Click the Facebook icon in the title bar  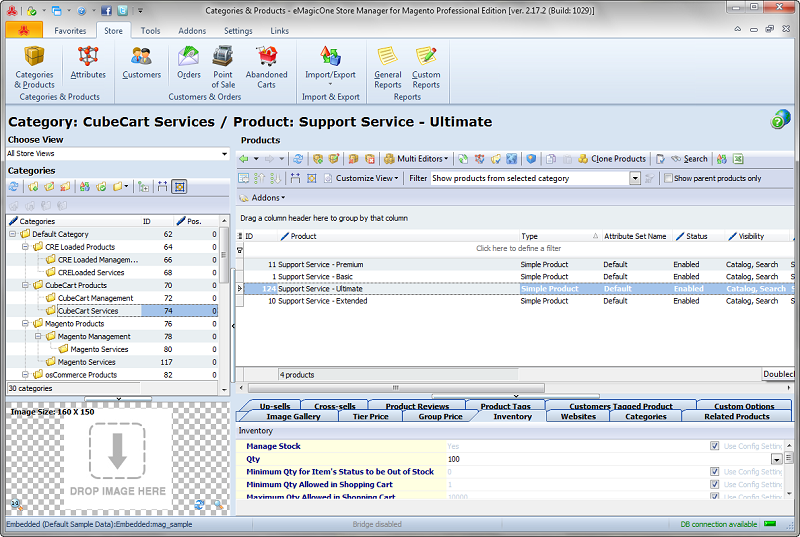click(106, 10)
